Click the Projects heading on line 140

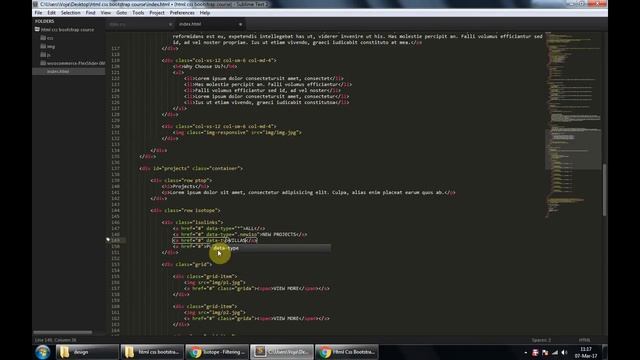click(185, 186)
